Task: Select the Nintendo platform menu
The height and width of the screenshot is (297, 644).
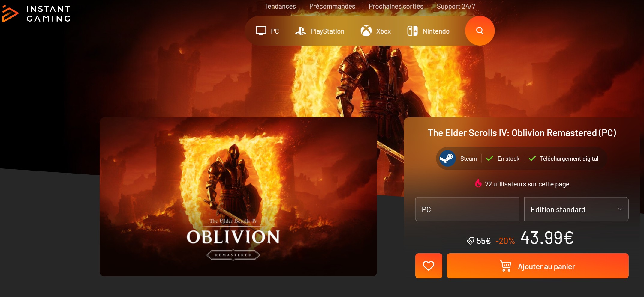Action: 428,31
